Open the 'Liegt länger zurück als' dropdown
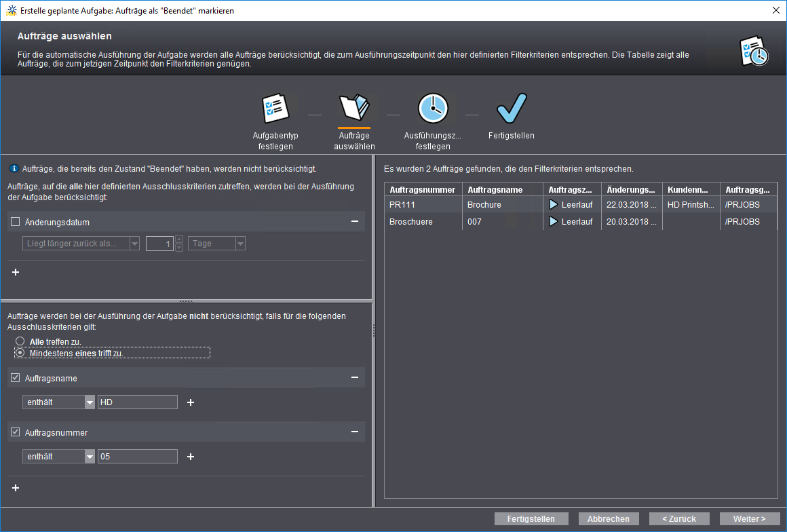 click(81, 244)
